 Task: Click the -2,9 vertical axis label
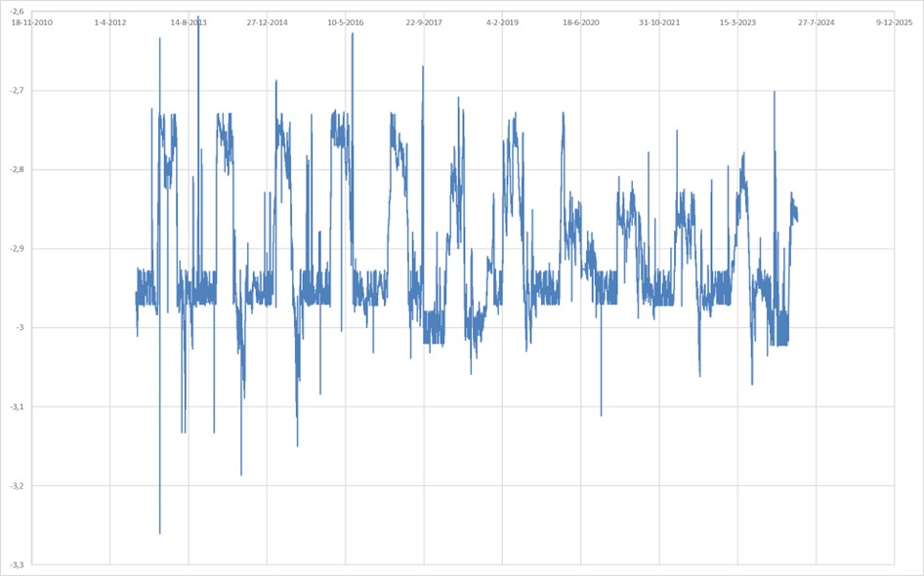point(17,249)
